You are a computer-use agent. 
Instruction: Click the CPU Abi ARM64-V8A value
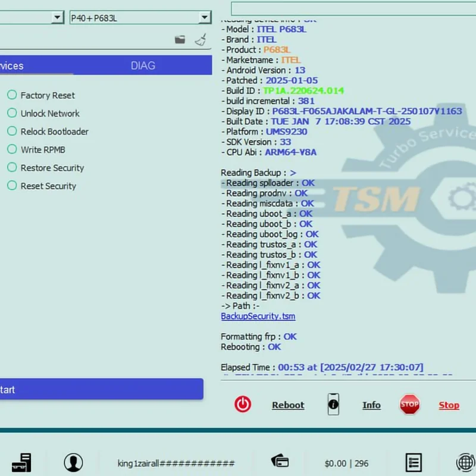coord(290,152)
